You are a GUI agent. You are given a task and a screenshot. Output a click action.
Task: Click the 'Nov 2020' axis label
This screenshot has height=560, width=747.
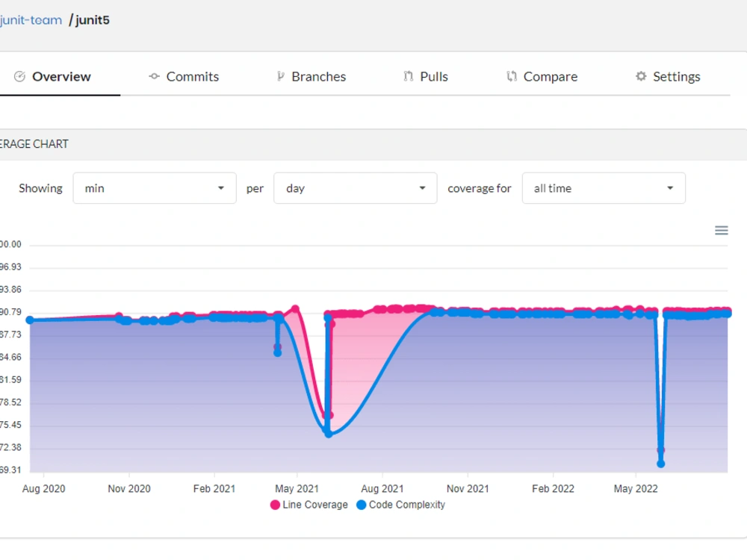coord(129,488)
